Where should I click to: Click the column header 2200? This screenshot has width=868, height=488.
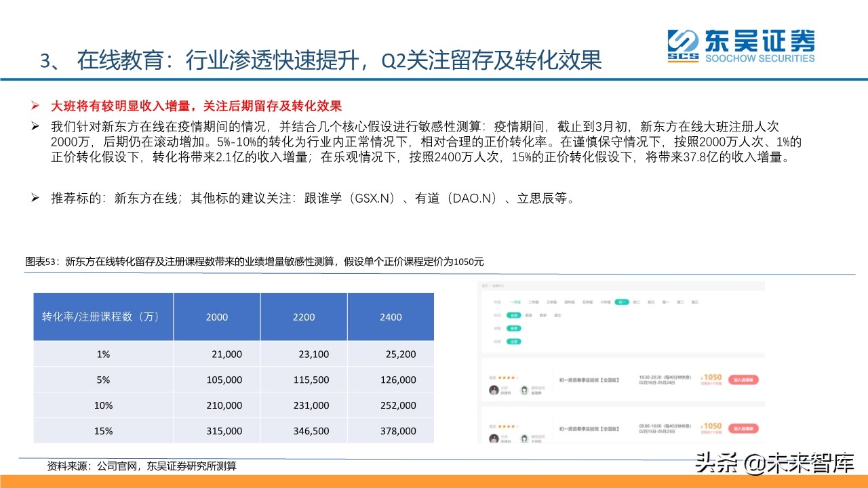click(304, 317)
